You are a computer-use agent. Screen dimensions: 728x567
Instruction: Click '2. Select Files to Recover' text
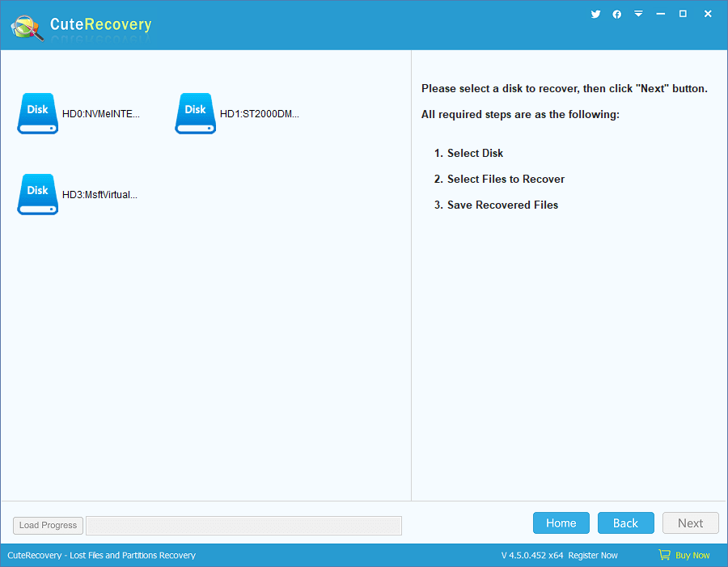[x=499, y=180]
